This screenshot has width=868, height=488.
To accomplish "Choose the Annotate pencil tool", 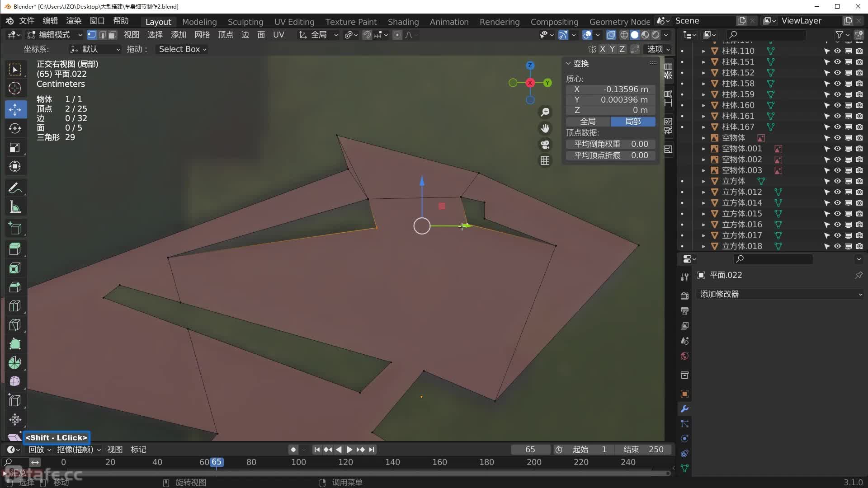I will [x=15, y=188].
